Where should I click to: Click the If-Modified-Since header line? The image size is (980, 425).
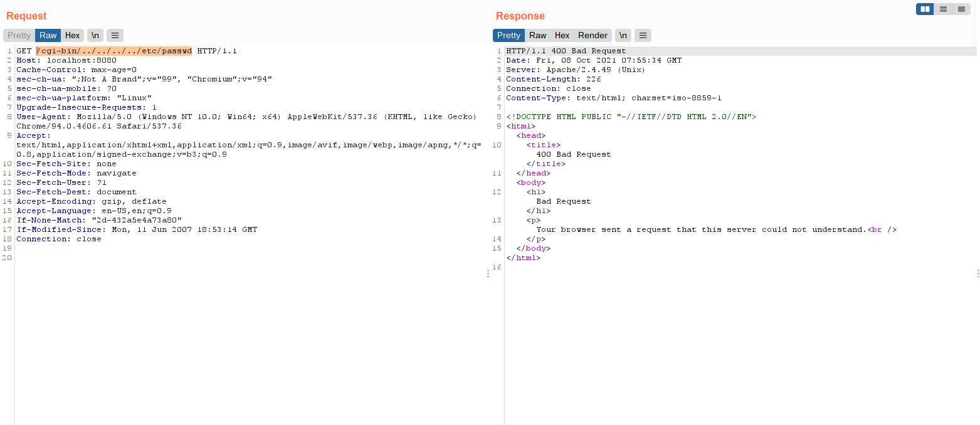click(137, 229)
